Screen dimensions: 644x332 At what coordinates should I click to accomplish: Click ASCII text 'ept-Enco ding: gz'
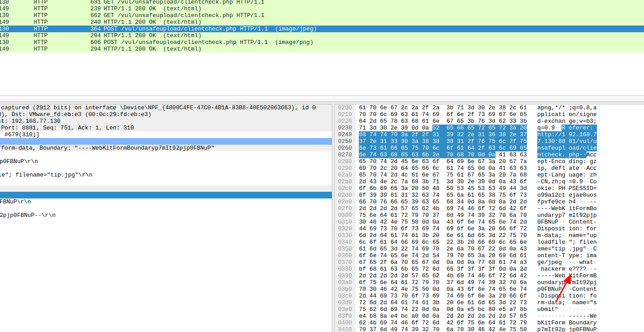[x=567, y=161]
